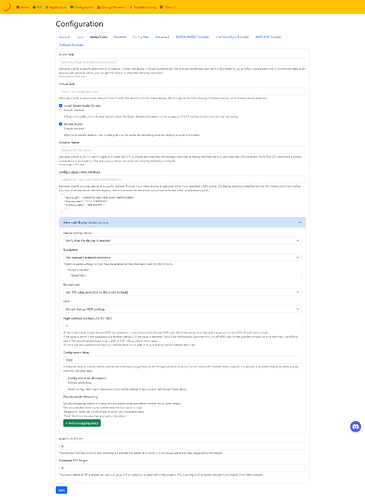This screenshot has width=365, height=500.
Task: Click the Config revert delay field
Action: tap(182, 360)
